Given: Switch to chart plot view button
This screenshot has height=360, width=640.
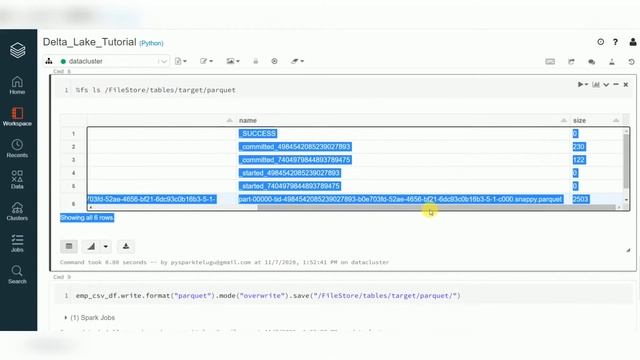Looking at the screenshot, I should coord(91,246).
